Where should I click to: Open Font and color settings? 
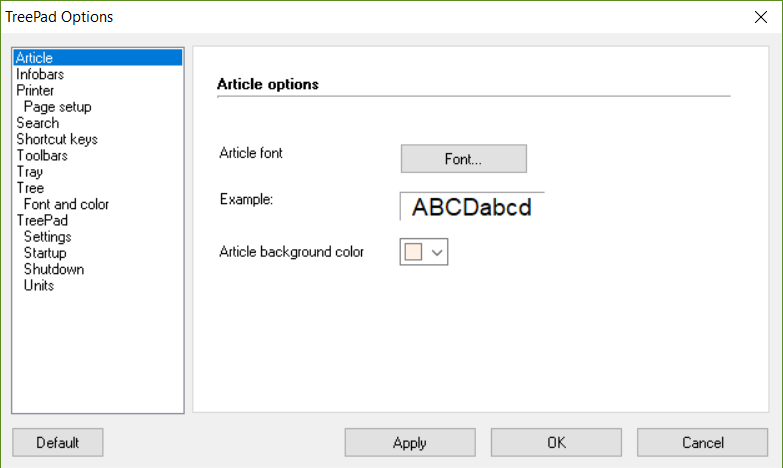pyautogui.click(x=66, y=204)
